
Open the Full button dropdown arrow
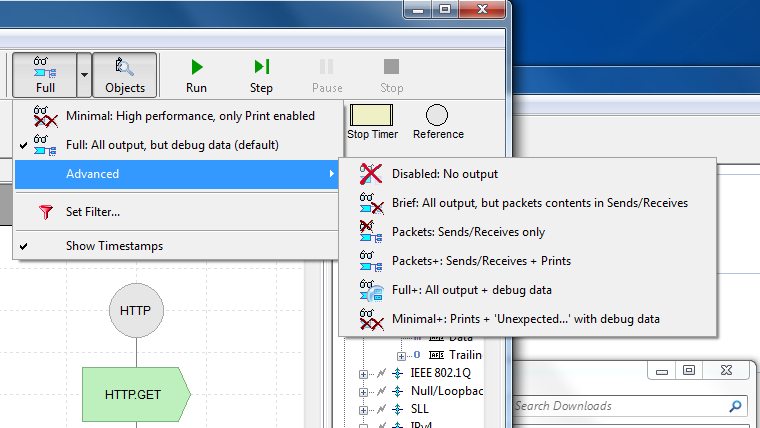(85, 75)
